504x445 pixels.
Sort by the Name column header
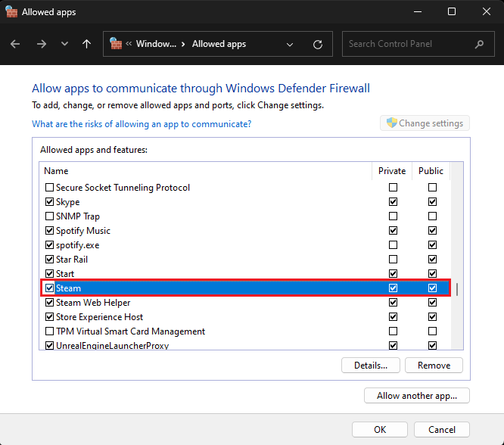coord(204,171)
